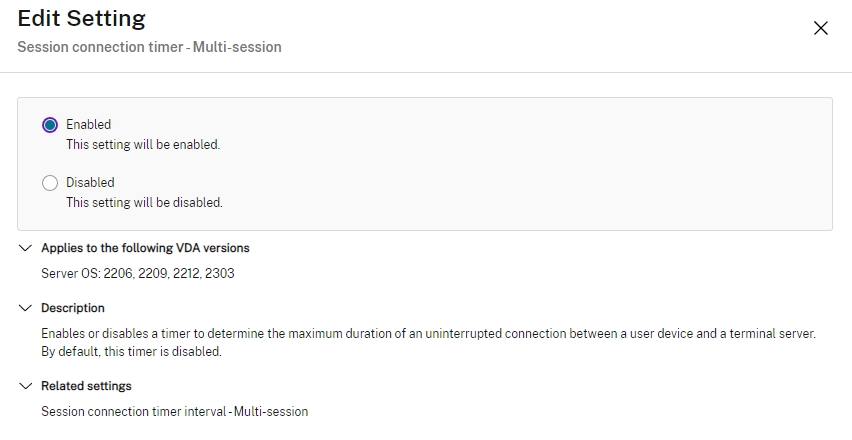Collapse the VDA versions section chevron
852x440 pixels.
[25, 248]
